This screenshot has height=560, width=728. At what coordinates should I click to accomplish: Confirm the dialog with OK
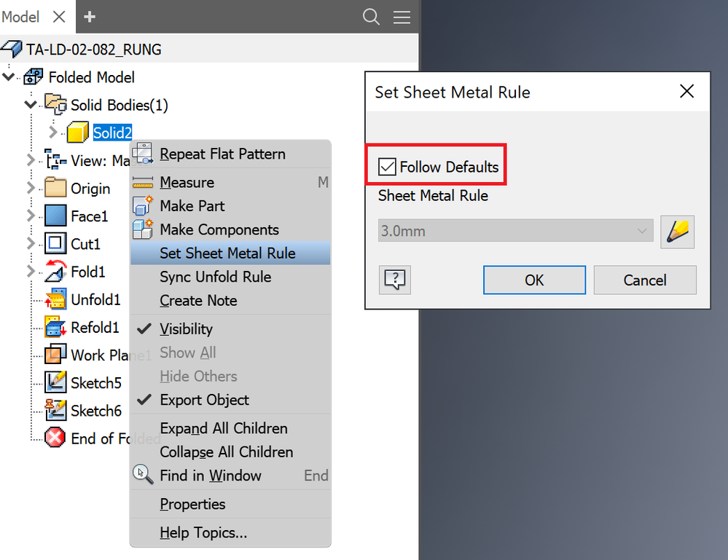[534, 280]
